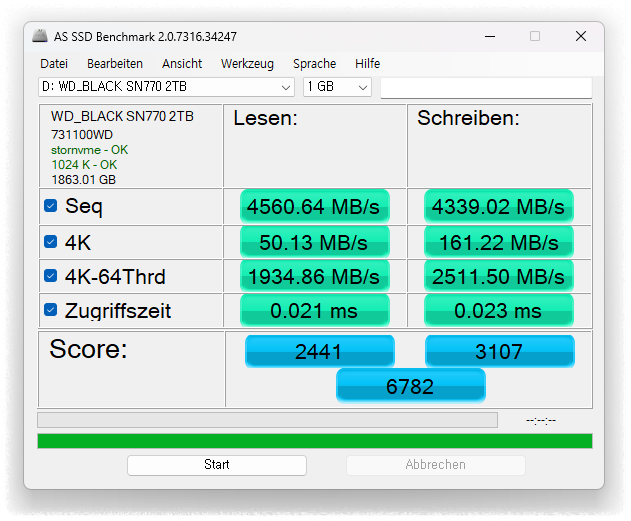The image size is (631, 521).
Task: Uncheck the 4K-64Thrd test checkbox
Action: coord(50,276)
